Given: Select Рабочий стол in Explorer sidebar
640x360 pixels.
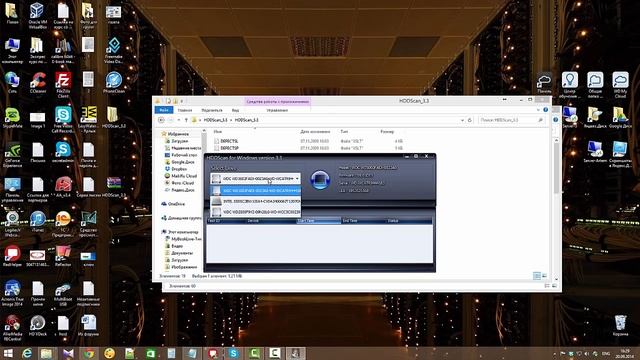Looking at the screenshot, I should [181, 155].
